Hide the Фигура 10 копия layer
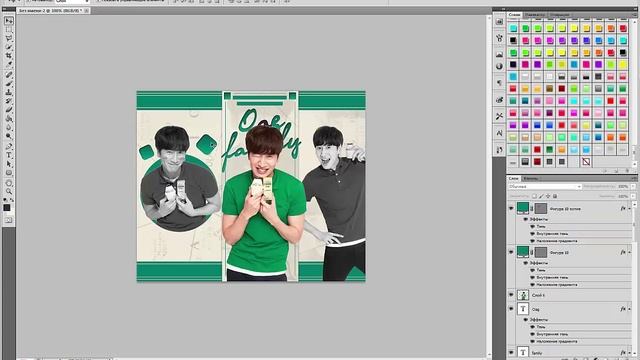The image size is (640, 360). pyautogui.click(x=511, y=209)
